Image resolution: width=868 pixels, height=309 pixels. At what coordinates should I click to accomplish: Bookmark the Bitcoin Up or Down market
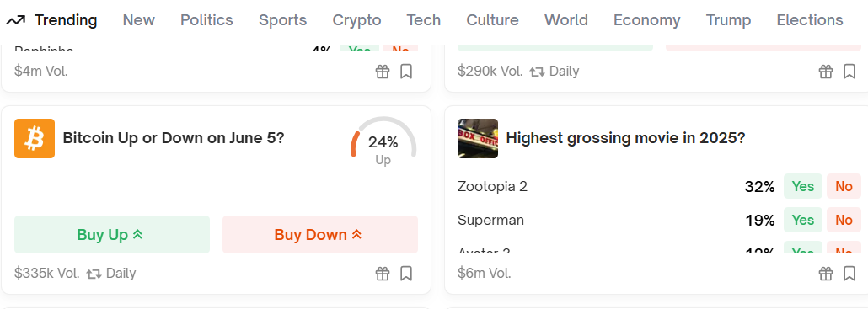point(406,273)
